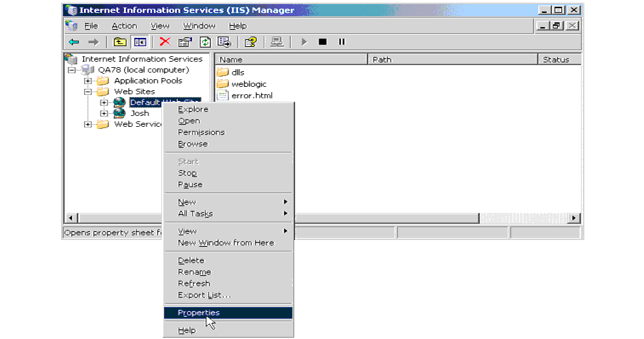
Task: Click the Default Web Site globe icon
Action: click(x=119, y=102)
